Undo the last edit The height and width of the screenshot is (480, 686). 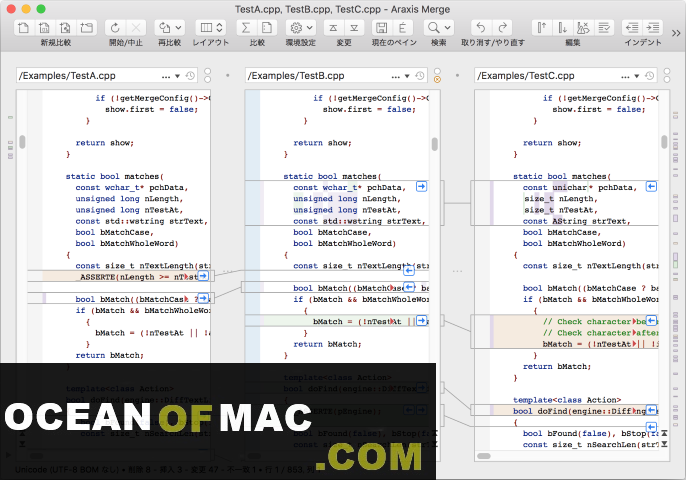(481, 28)
